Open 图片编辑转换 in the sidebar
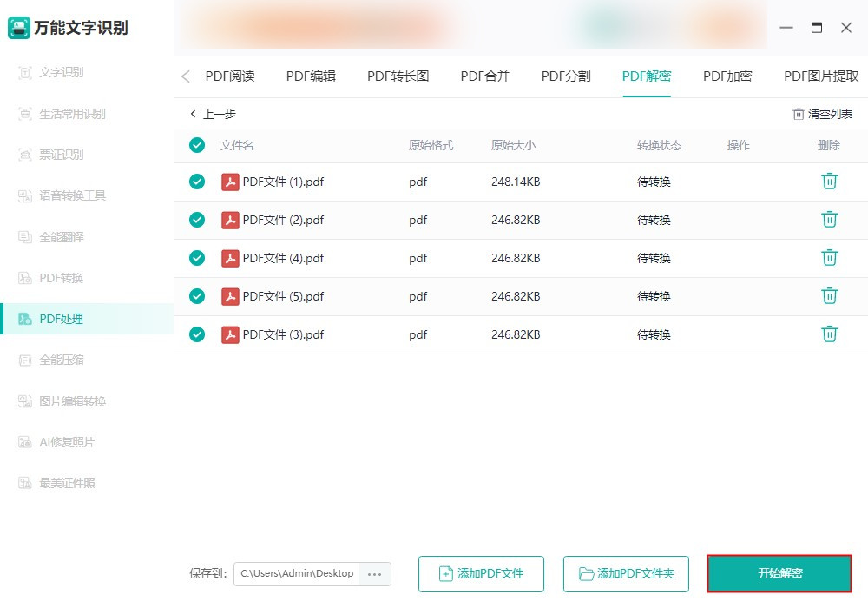Screen dimensions: 868x608 tap(62, 401)
